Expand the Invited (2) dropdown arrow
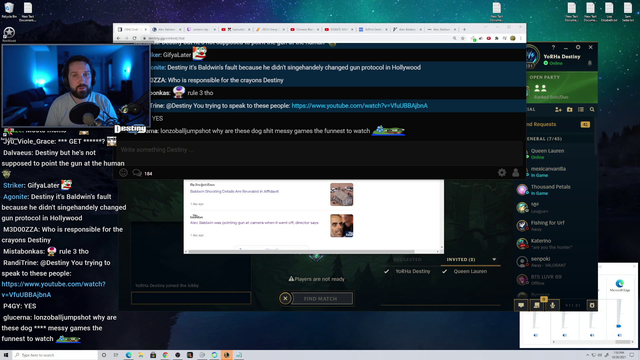 pyautogui.click(x=494, y=259)
